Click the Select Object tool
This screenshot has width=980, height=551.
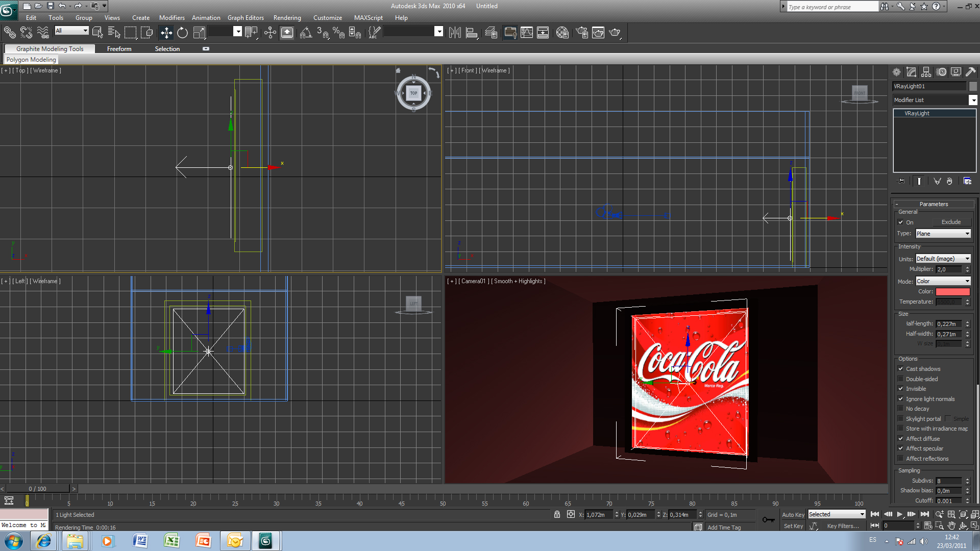[x=97, y=33]
